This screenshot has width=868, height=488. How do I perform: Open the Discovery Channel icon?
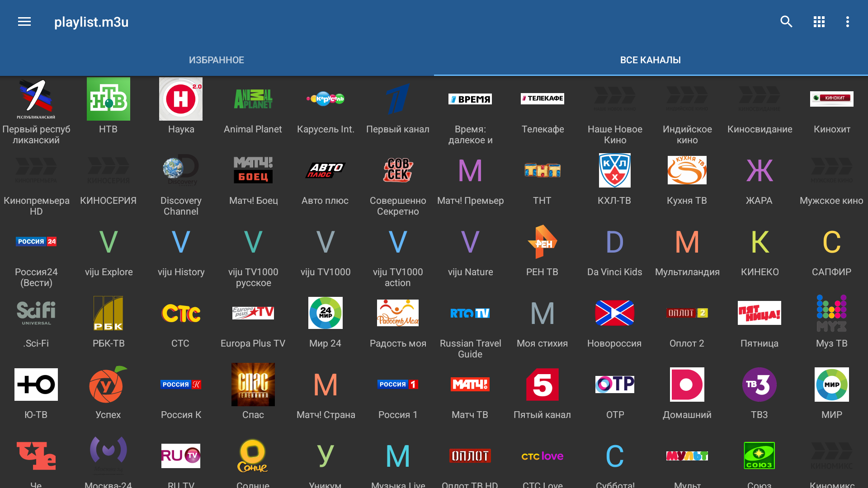[181, 170]
